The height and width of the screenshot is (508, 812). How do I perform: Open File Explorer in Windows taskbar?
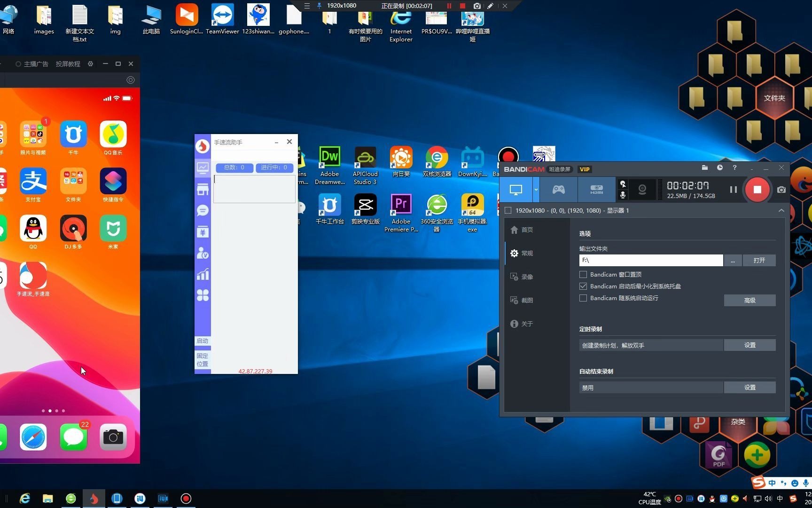coord(48,499)
